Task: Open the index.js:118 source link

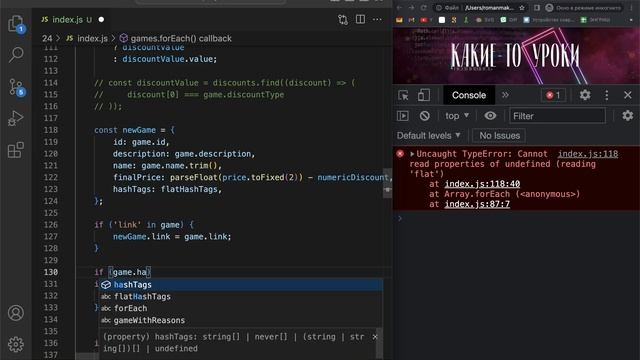Action: point(588,154)
